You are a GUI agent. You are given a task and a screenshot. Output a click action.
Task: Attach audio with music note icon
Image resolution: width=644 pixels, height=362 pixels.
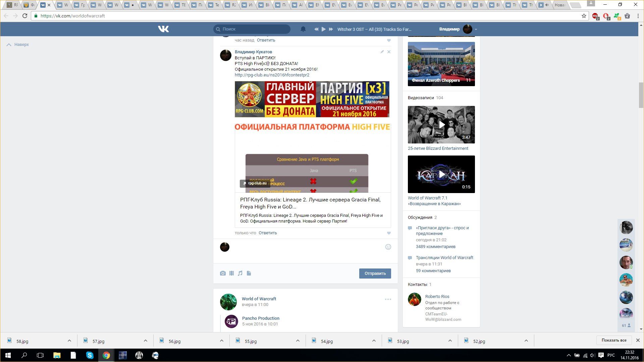pyautogui.click(x=240, y=273)
